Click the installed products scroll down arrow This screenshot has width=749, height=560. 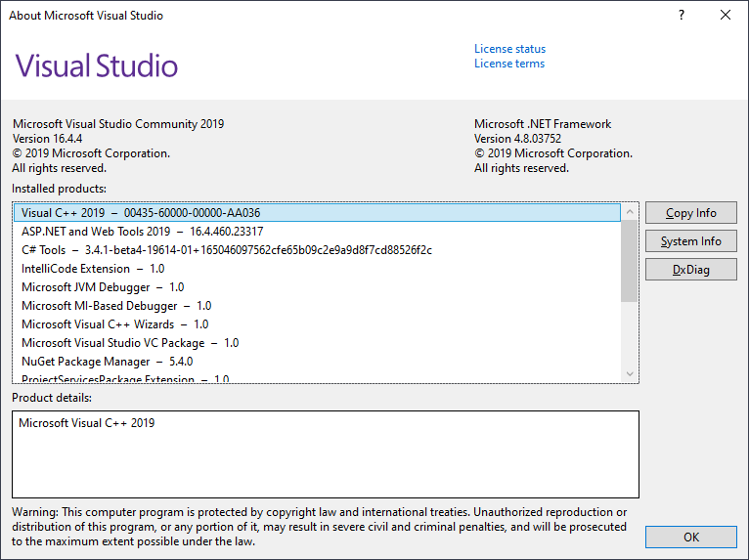coord(630,374)
